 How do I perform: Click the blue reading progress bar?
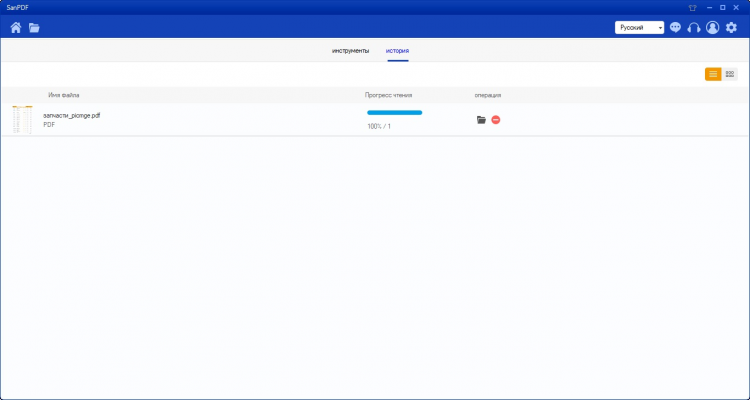[x=394, y=113]
